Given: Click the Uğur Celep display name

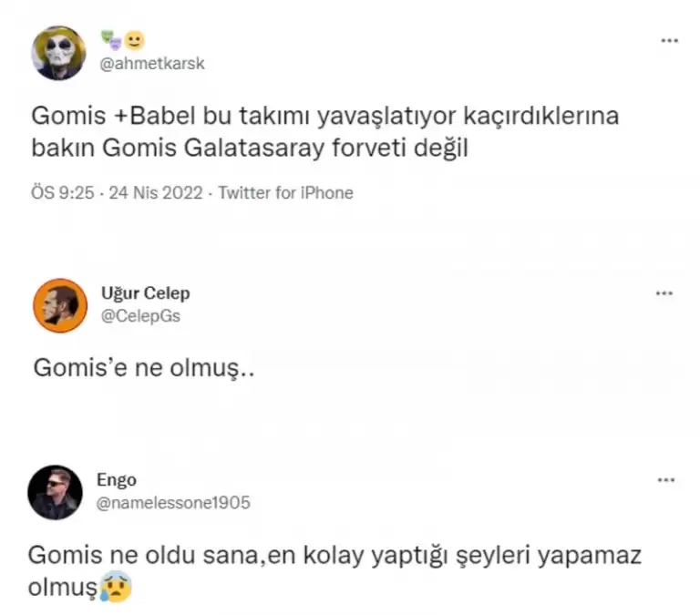Looking at the screenshot, I should [145, 293].
